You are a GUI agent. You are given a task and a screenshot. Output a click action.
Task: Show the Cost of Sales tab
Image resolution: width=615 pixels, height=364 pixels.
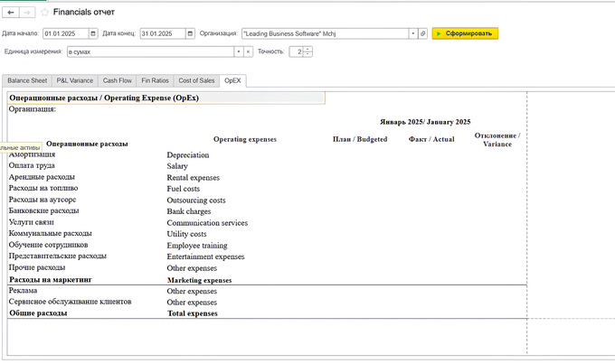(196, 80)
